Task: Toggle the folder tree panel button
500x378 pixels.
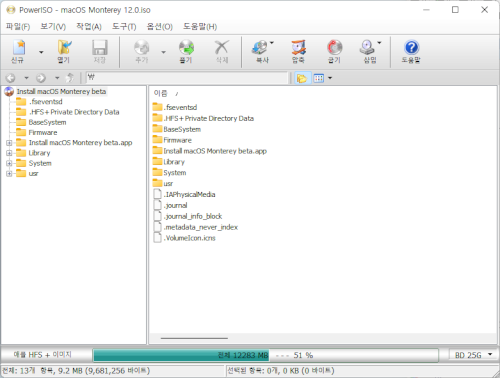Action: pos(302,78)
